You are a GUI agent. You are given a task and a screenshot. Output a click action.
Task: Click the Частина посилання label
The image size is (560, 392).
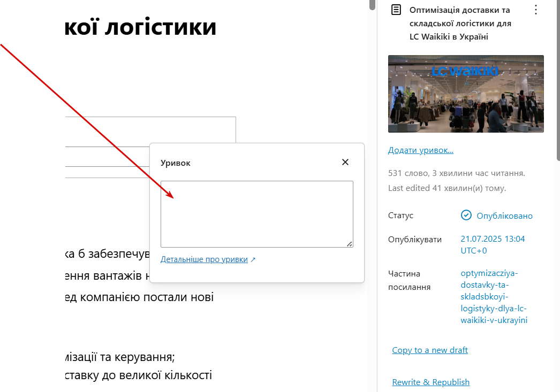coord(409,280)
